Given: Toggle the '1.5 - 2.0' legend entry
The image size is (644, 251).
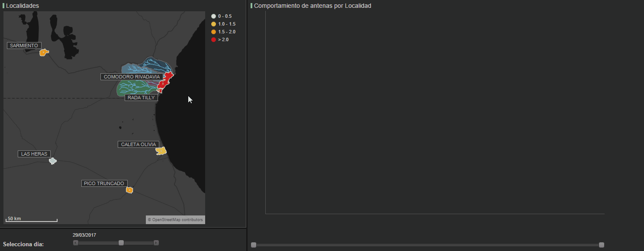Looking at the screenshot, I should click(x=226, y=32).
